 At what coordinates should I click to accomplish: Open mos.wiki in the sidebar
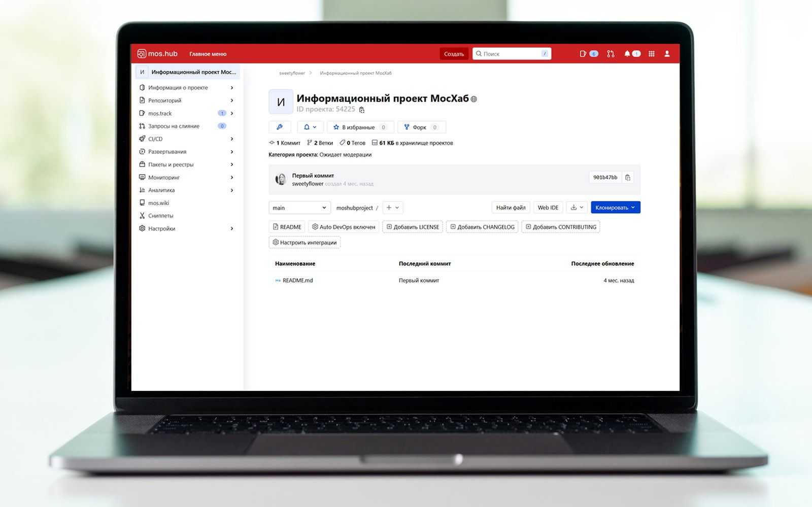coord(158,203)
